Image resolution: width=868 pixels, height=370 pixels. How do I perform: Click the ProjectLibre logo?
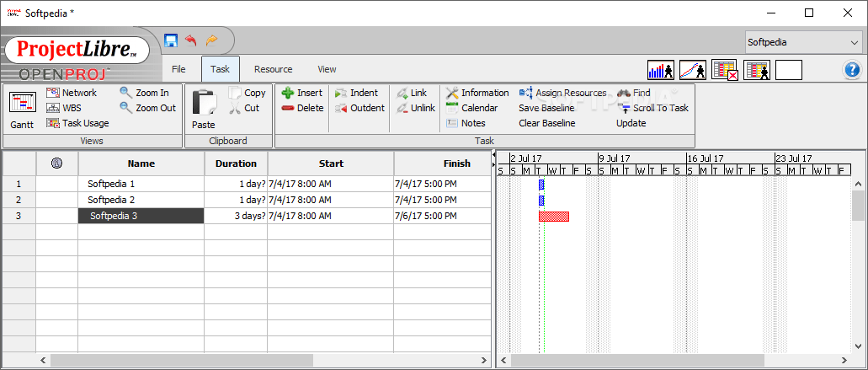point(77,49)
